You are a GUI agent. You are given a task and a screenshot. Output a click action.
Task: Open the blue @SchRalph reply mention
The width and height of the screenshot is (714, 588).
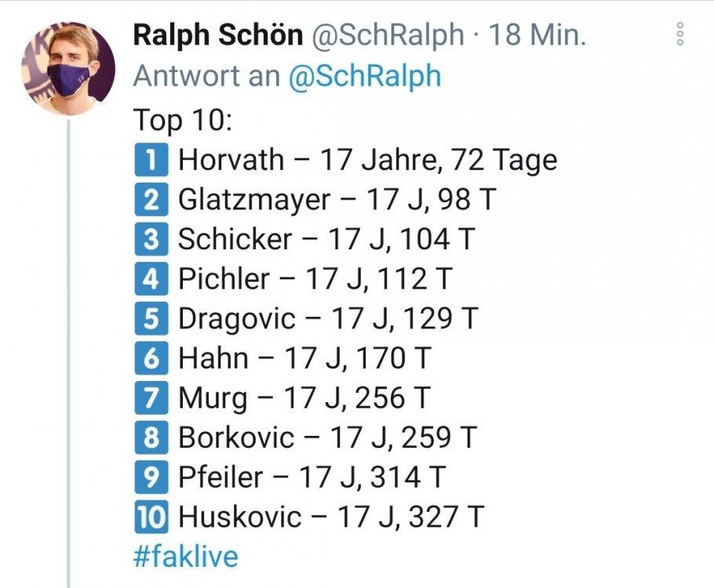click(365, 75)
